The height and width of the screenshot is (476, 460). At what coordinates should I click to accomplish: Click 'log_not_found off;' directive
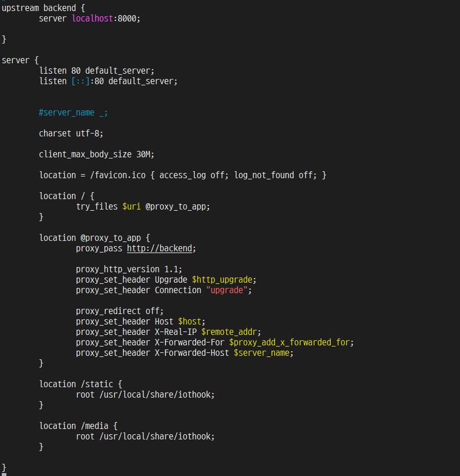pyautogui.click(x=276, y=175)
